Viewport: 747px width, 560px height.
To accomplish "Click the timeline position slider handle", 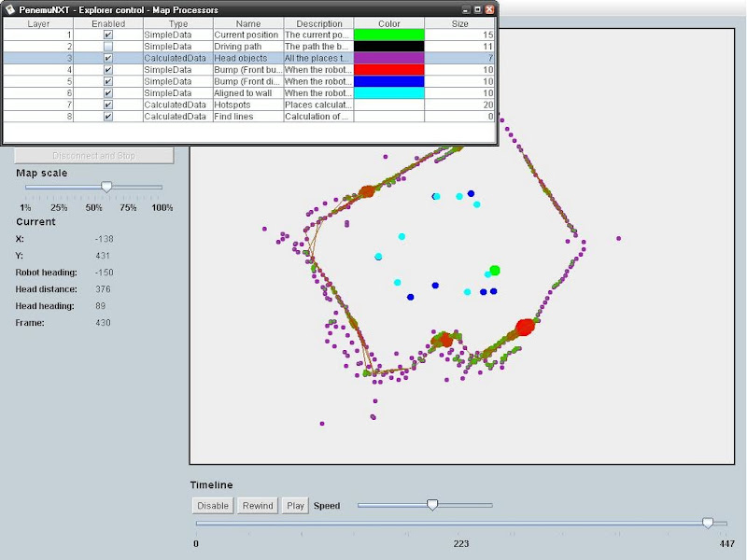I will pyautogui.click(x=708, y=524).
